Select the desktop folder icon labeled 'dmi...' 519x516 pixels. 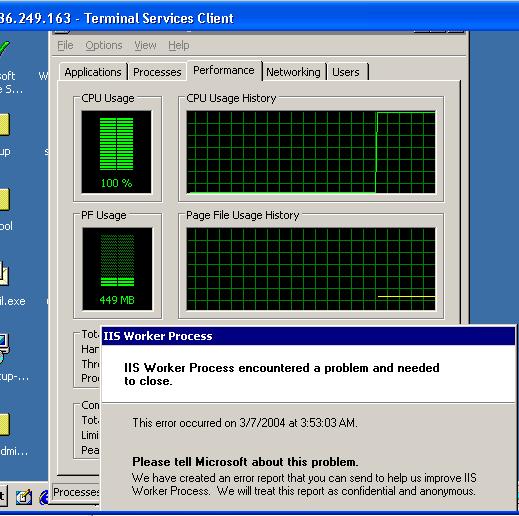click(5, 424)
